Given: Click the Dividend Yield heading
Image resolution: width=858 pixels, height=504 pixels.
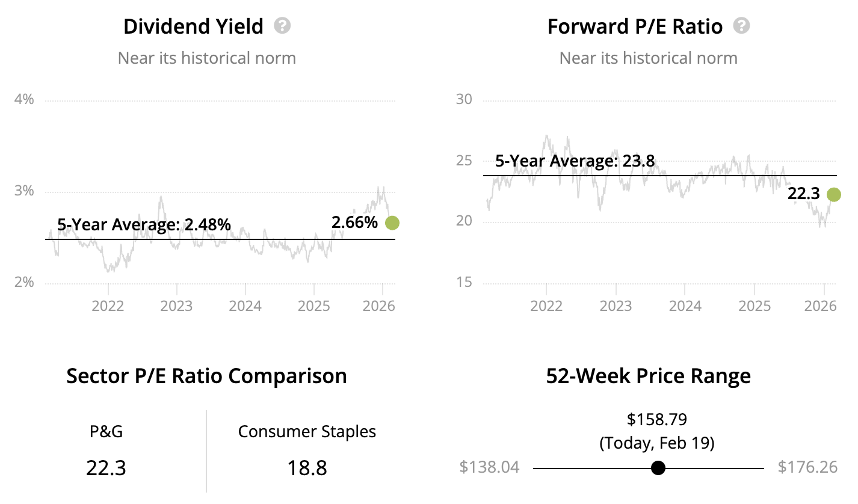Looking at the screenshot, I should point(193,26).
